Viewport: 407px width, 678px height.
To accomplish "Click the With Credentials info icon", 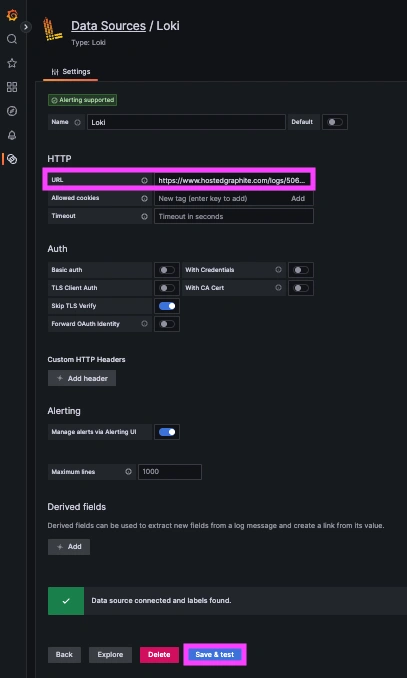I will coord(279,269).
